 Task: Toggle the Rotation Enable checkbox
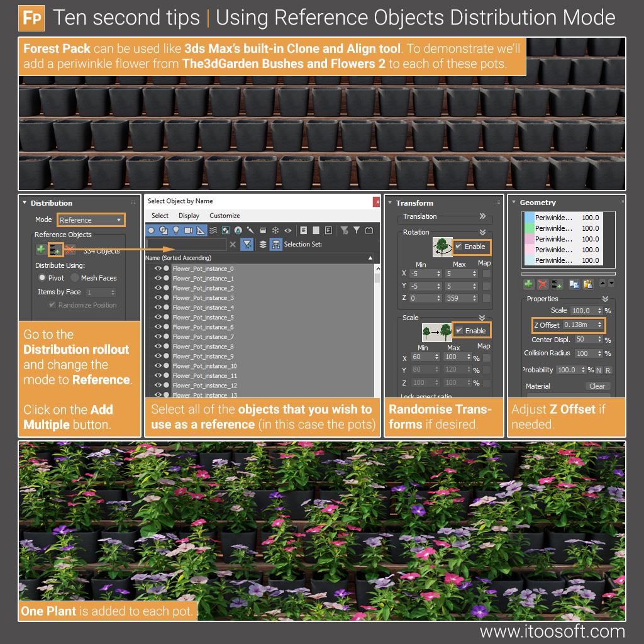458,247
